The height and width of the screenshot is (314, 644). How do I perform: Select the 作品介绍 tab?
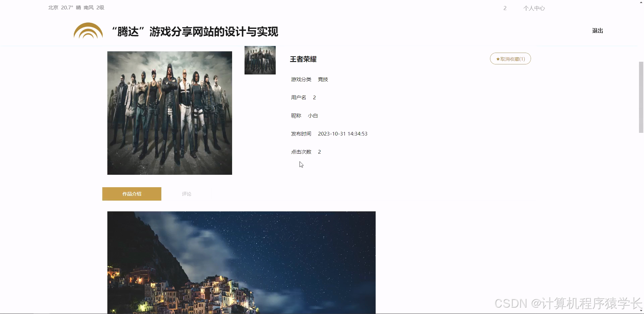pyautogui.click(x=131, y=194)
